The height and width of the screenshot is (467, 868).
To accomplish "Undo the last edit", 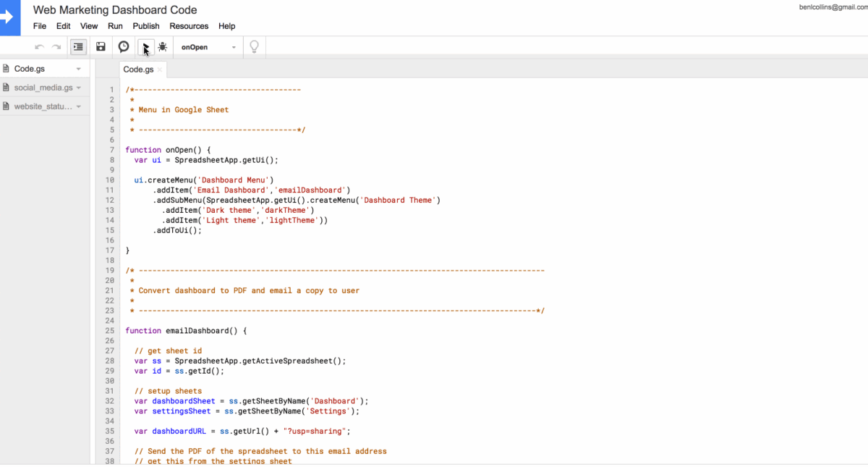I will (x=39, y=47).
